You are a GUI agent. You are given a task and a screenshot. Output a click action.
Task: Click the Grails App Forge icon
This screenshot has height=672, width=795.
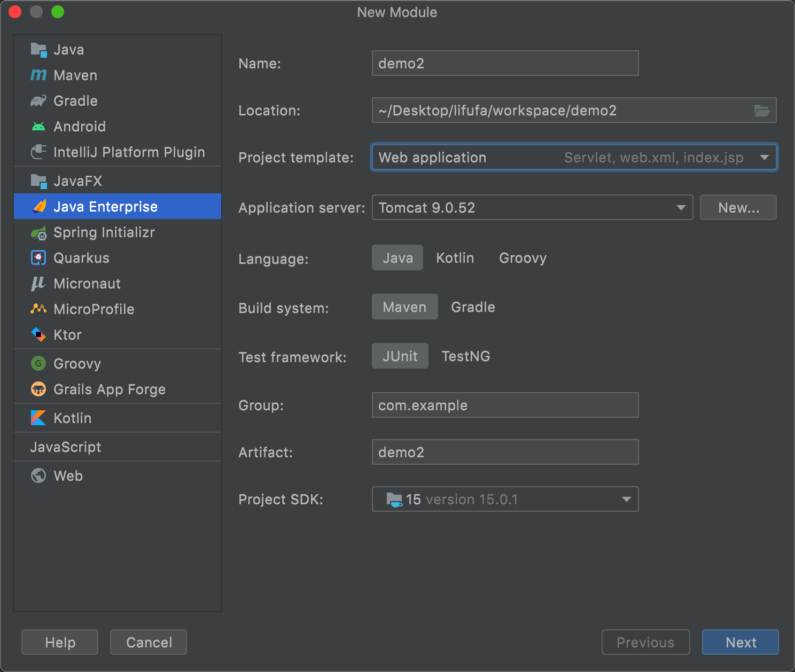tap(38, 389)
